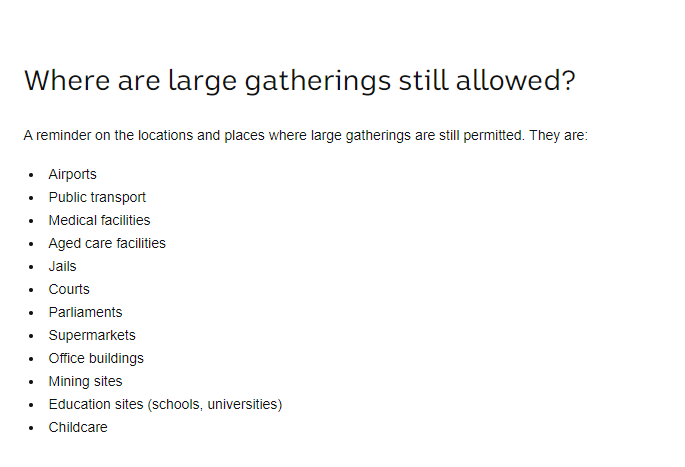Click 'Education sites (schools, universities)' item
The height and width of the screenshot is (467, 685).
click(x=166, y=405)
